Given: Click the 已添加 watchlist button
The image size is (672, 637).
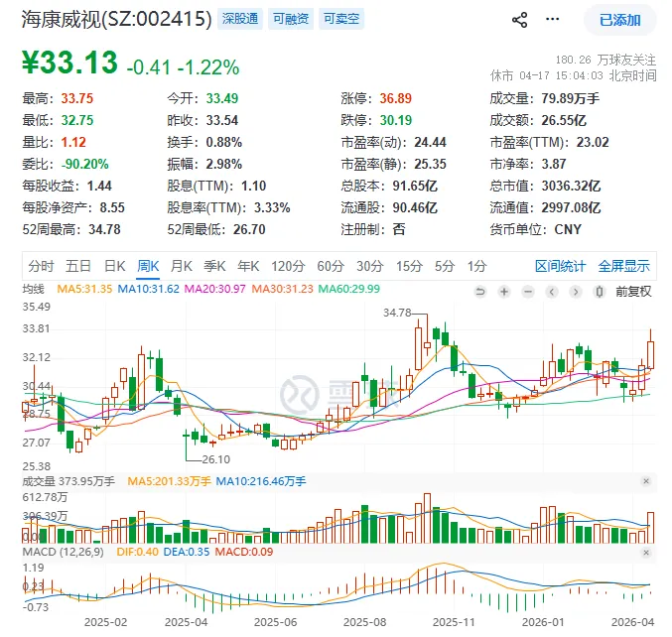Looking at the screenshot, I should tap(619, 20).
